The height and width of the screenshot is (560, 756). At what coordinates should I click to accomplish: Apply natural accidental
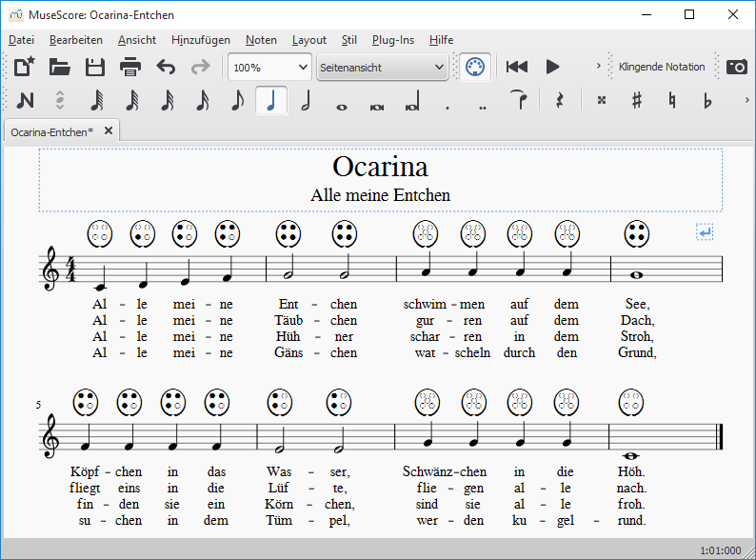672,100
